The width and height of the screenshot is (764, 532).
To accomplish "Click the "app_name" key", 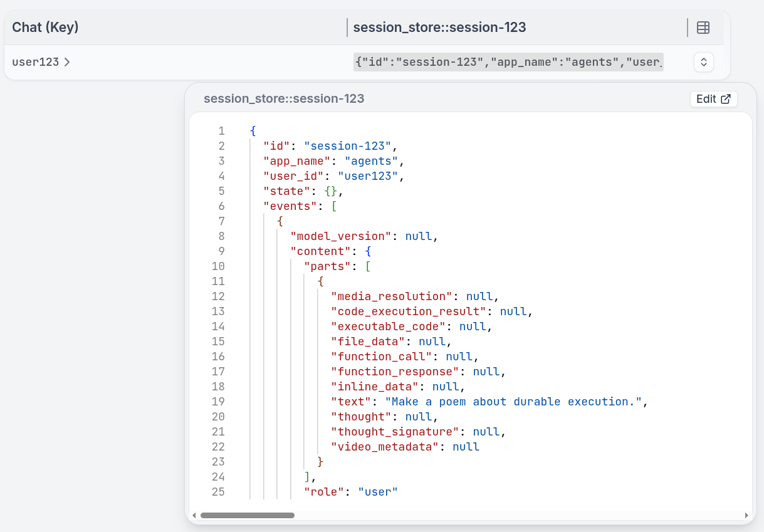I will tap(296, 161).
